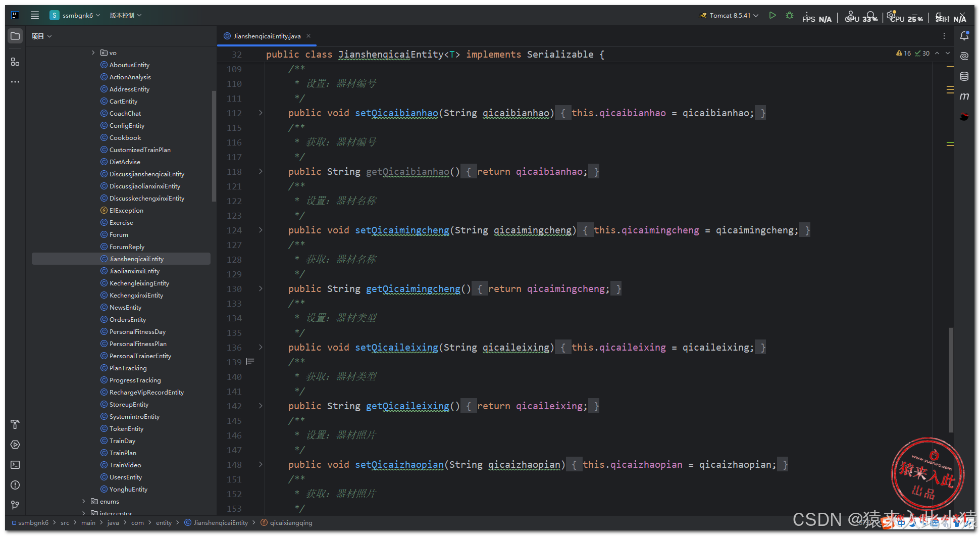
Task: Go to the previous highlighted error arrow
Action: [x=937, y=53]
